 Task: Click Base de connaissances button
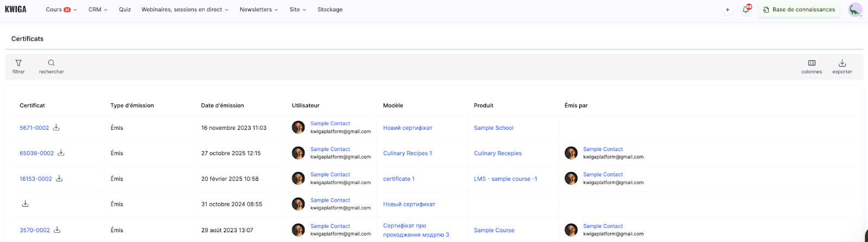coord(799,10)
